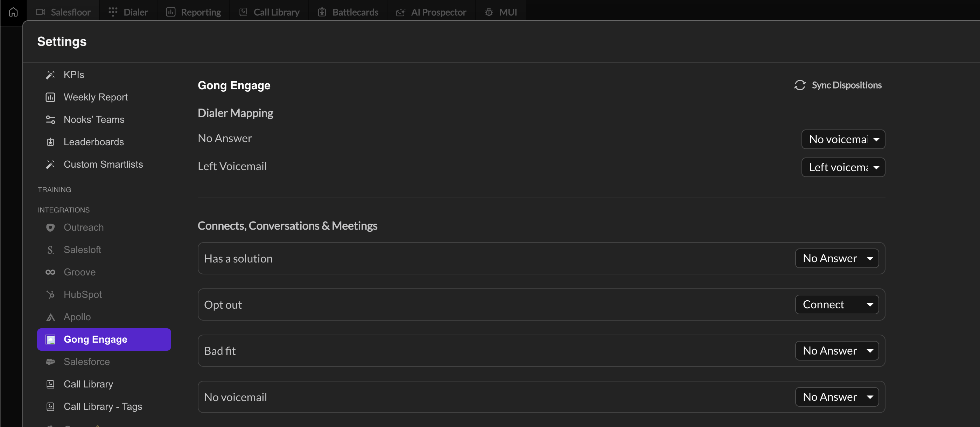The image size is (980, 427).
Task: Open the MUI tab
Action: click(500, 12)
